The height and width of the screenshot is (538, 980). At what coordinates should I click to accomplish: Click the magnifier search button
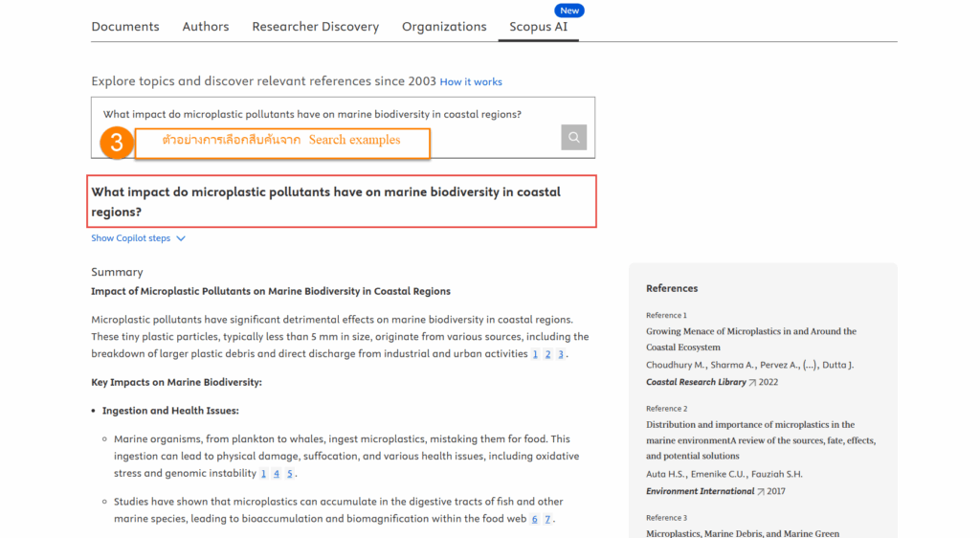click(573, 137)
